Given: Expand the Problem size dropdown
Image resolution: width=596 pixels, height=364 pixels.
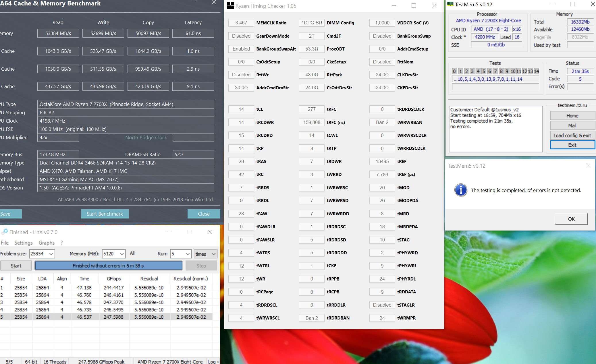Looking at the screenshot, I should (x=51, y=254).
